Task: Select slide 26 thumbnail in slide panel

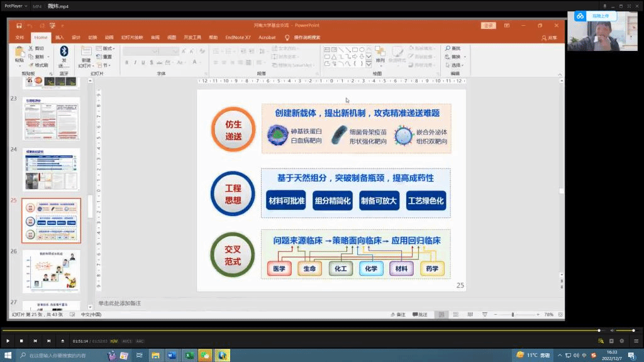Action: point(51,270)
